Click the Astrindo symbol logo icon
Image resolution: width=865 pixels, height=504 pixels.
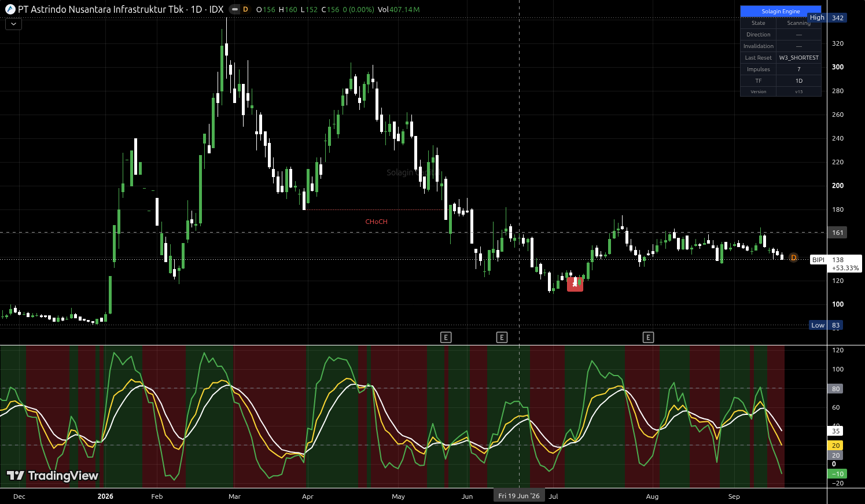[x=10, y=9]
